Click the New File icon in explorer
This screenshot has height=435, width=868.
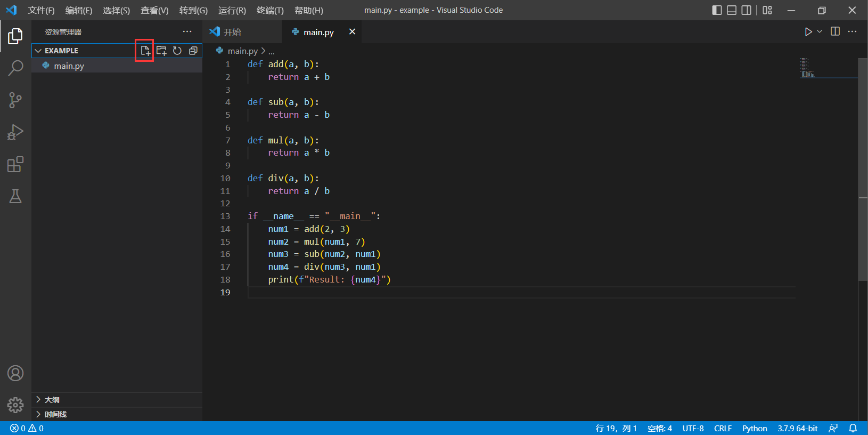pos(145,51)
